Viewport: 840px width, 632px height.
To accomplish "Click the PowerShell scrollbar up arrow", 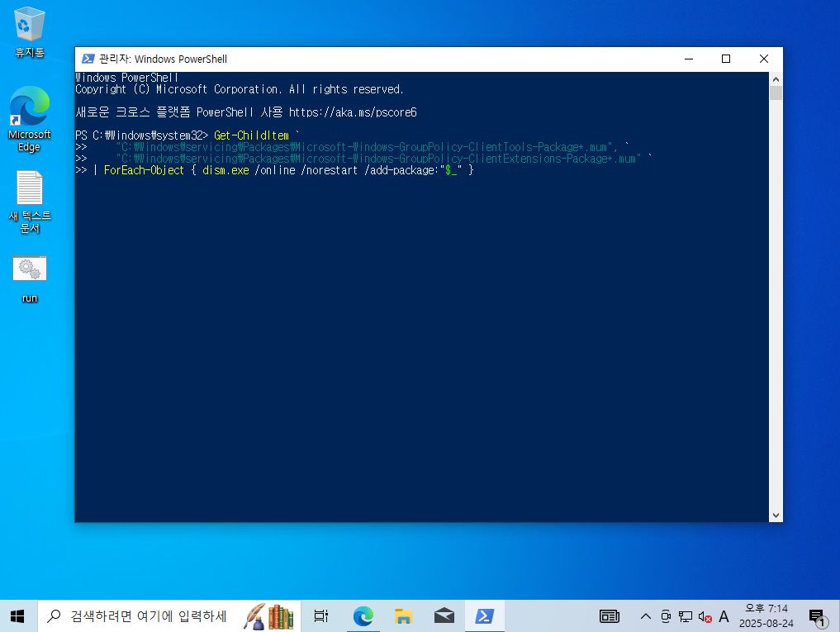I will pyautogui.click(x=776, y=78).
